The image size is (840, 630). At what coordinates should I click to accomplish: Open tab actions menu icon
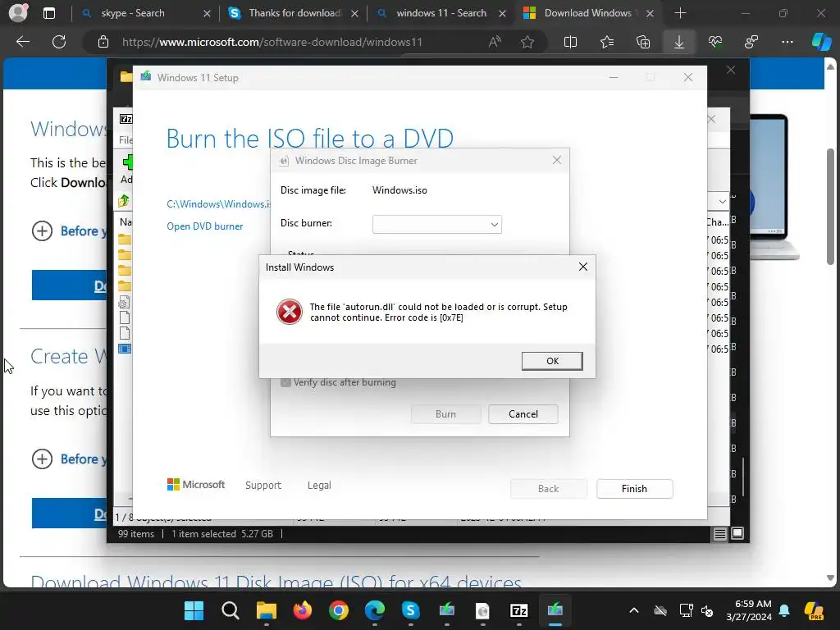[48, 13]
